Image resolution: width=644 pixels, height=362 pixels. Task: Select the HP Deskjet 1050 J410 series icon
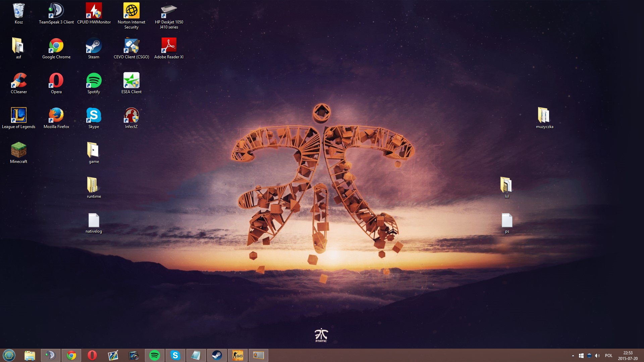[169, 16]
